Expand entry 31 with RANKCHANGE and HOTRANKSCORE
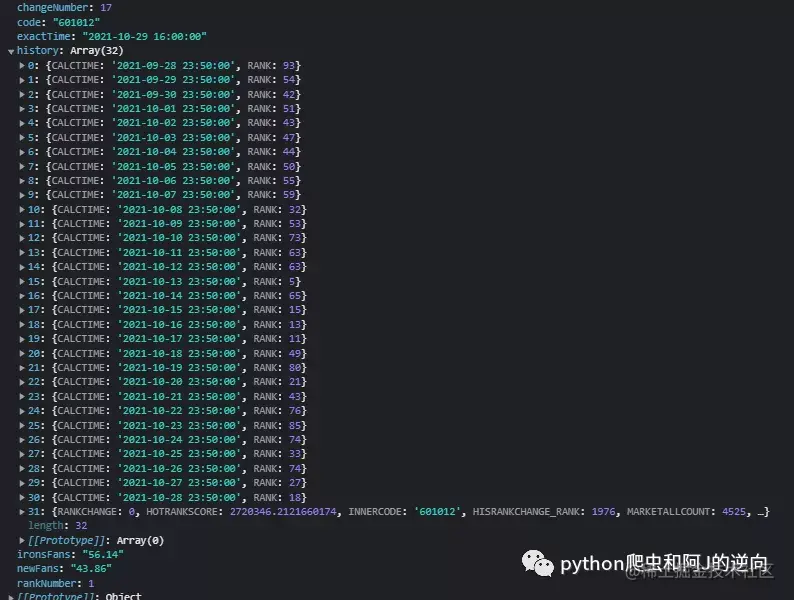794x600 pixels. point(22,512)
